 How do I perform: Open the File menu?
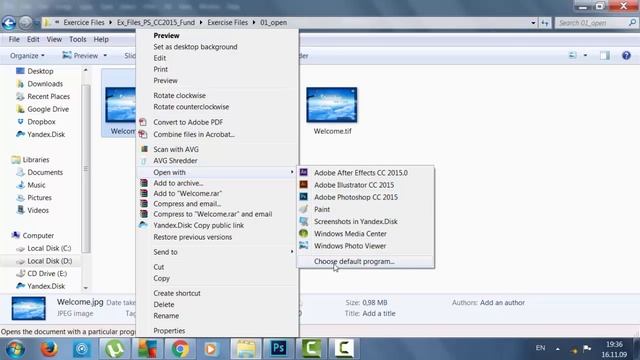tap(14, 40)
